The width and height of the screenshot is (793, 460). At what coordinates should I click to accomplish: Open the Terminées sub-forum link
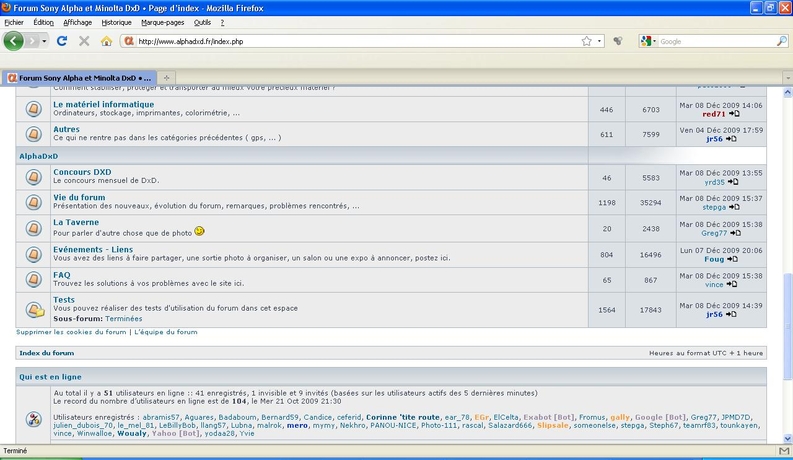[123, 318]
